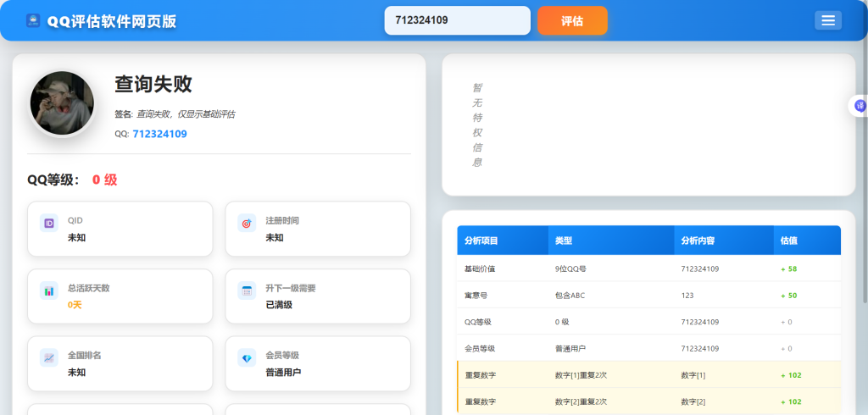Screen dimensions: 868x415
Task: Click the QQ evaluation app logo icon
Action: coord(33,21)
